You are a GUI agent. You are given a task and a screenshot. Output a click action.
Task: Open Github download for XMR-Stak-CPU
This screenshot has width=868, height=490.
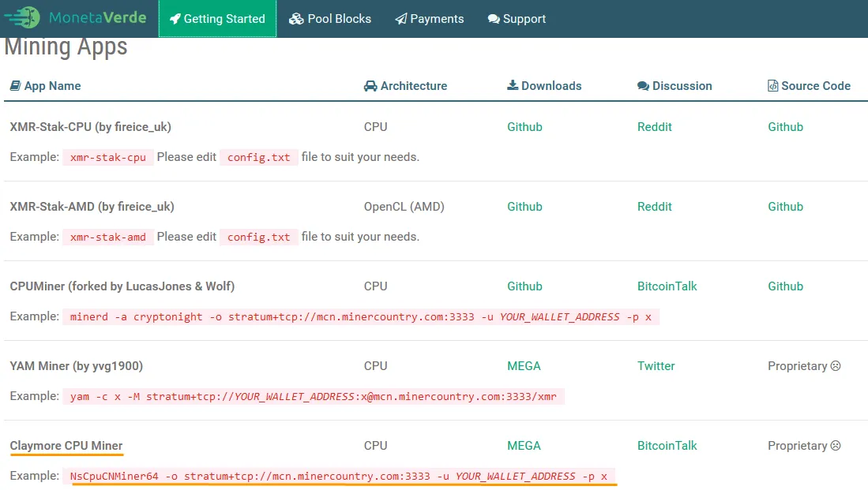tap(524, 127)
